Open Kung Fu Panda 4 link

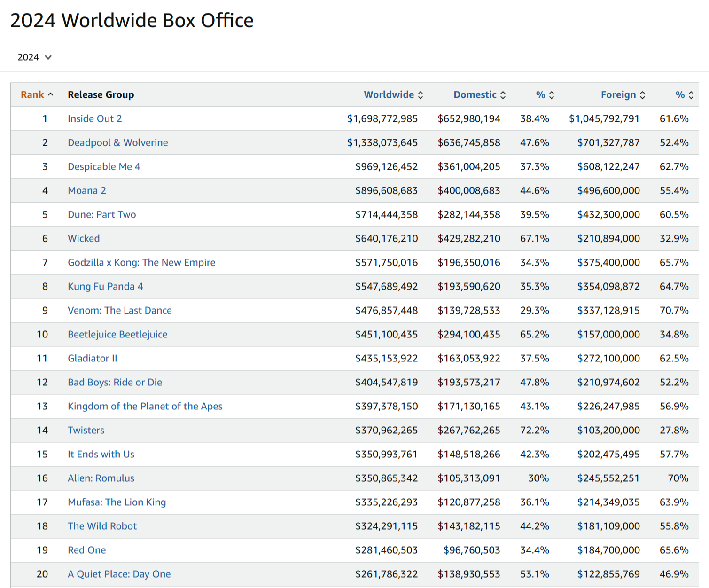tap(105, 286)
